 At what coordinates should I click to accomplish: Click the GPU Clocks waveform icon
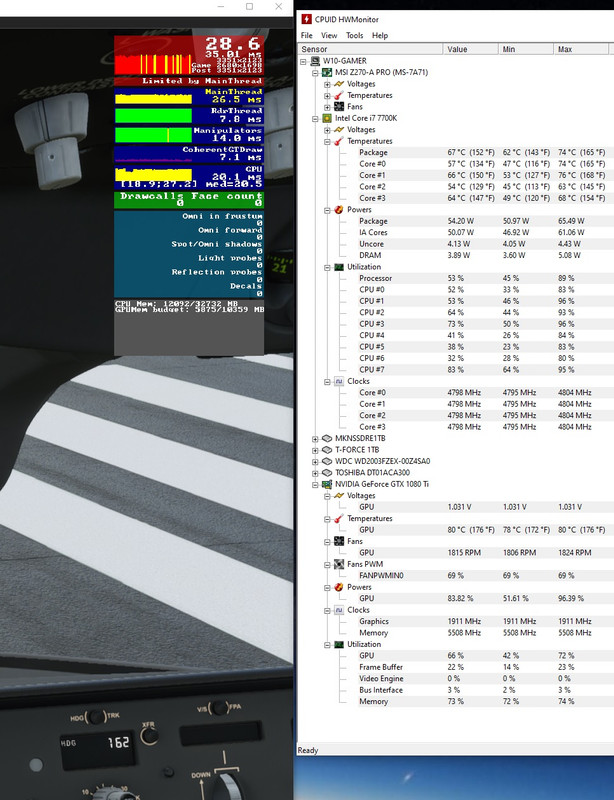point(339,610)
